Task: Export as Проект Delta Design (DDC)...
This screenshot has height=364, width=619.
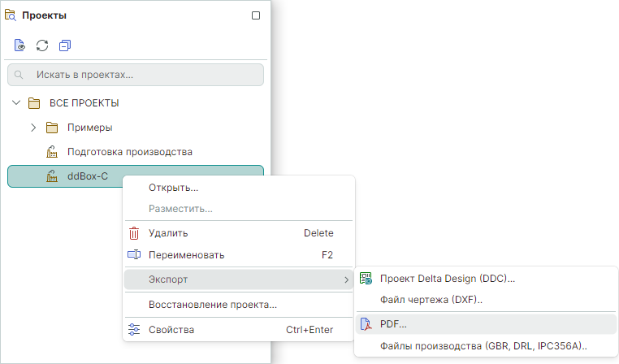Action: (486, 279)
